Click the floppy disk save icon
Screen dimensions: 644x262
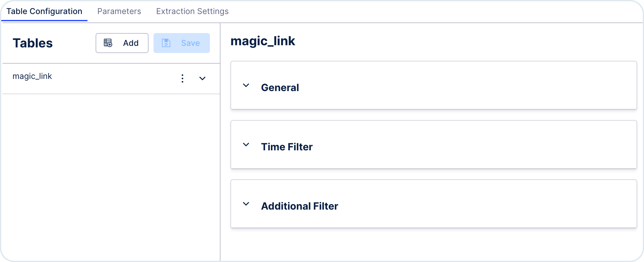click(x=166, y=43)
